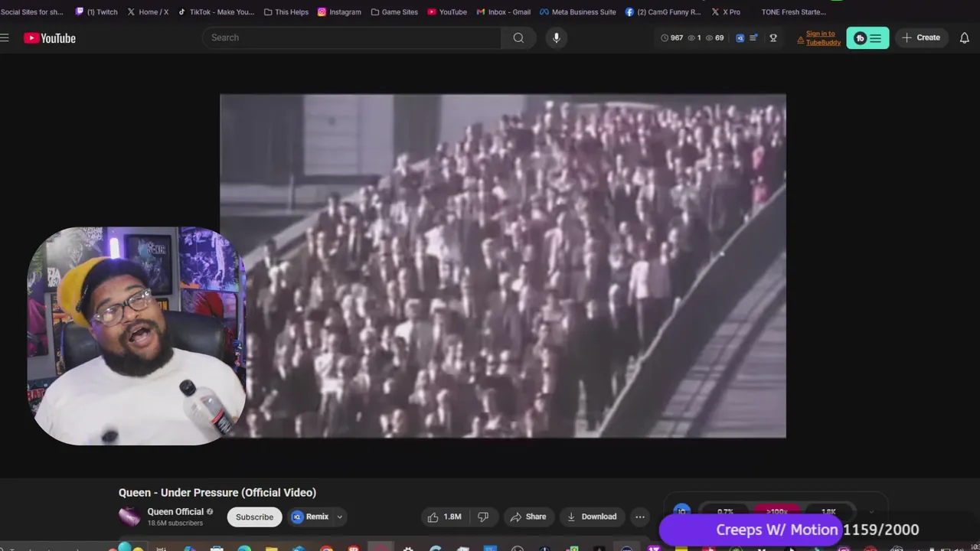Start voice search with microphone
This screenshot has width=980, height=551.
tap(556, 37)
